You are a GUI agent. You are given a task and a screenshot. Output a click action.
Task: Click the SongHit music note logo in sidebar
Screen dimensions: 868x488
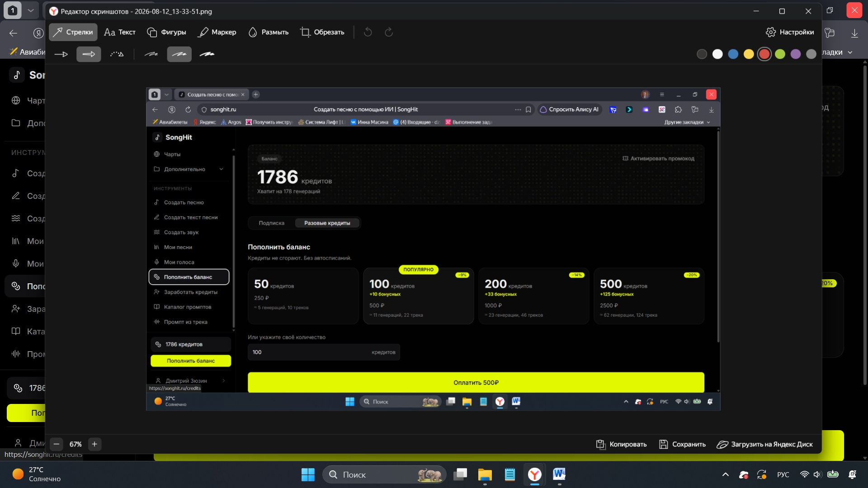point(17,75)
